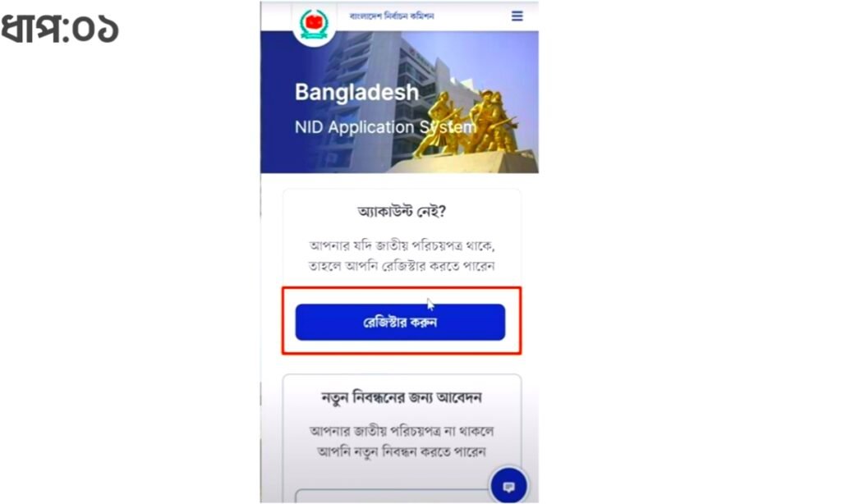This screenshot has height=504, width=841.
Task: Click the রেজিস্টার করুন button
Action: [x=400, y=323]
